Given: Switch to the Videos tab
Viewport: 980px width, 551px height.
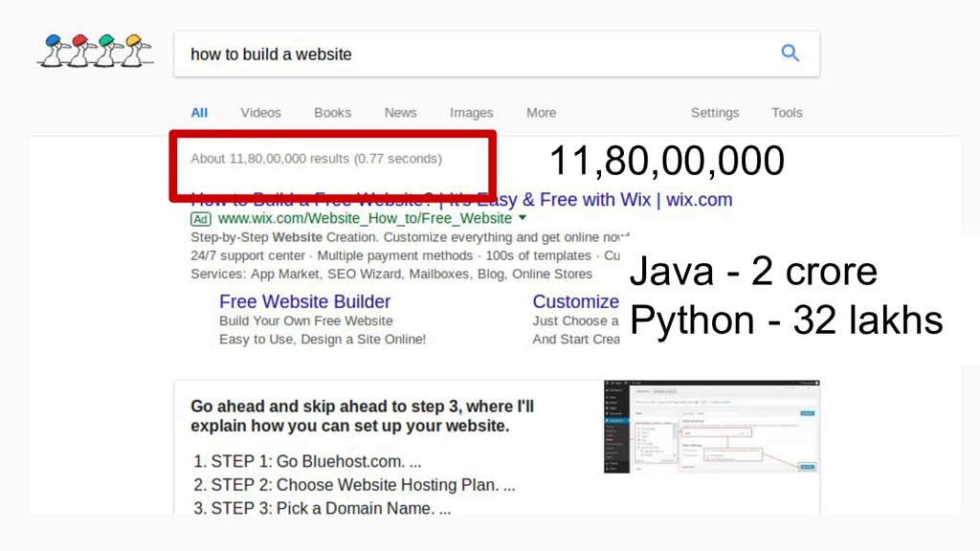Looking at the screenshot, I should pos(260,113).
